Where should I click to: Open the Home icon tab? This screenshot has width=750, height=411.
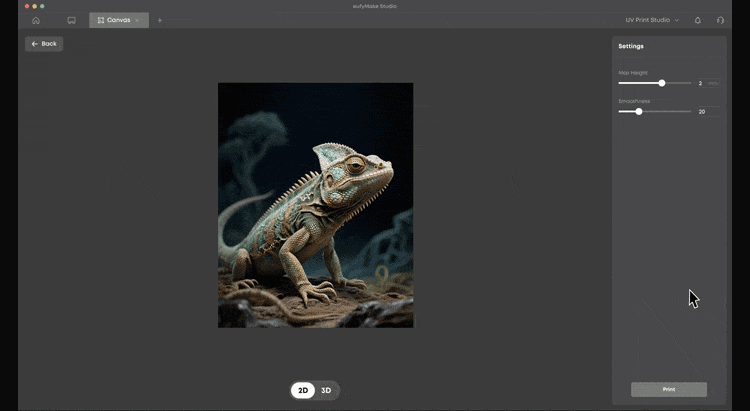tap(36, 20)
